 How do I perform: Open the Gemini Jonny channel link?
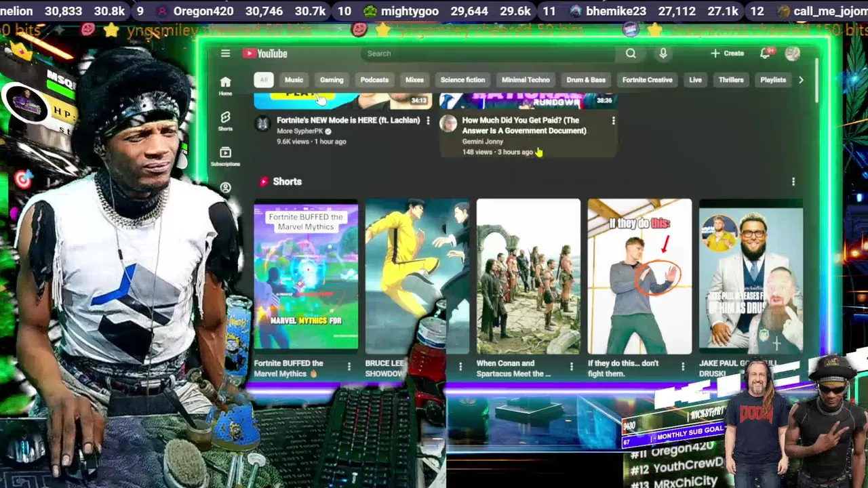pos(482,142)
